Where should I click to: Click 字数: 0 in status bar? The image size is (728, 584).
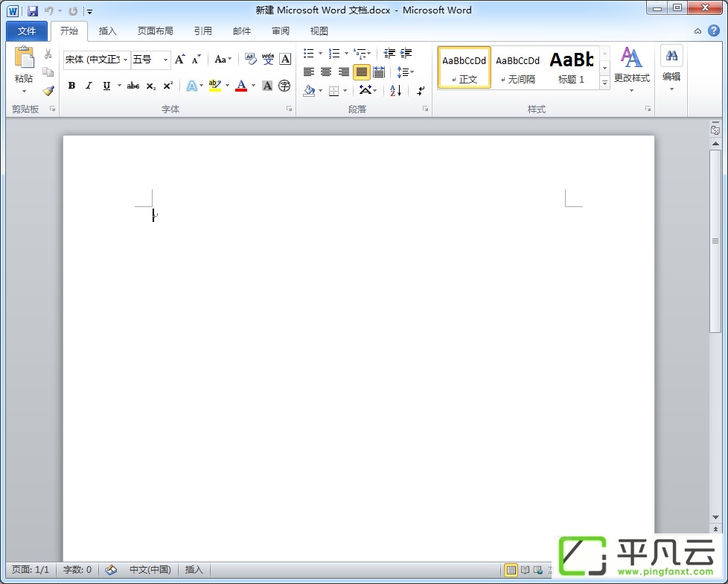point(77,570)
